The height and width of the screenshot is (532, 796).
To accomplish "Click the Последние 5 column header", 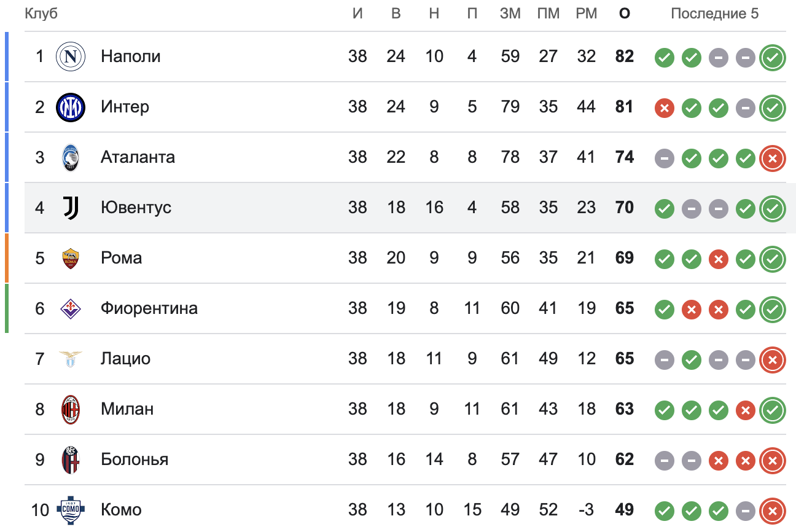I will click(x=714, y=14).
